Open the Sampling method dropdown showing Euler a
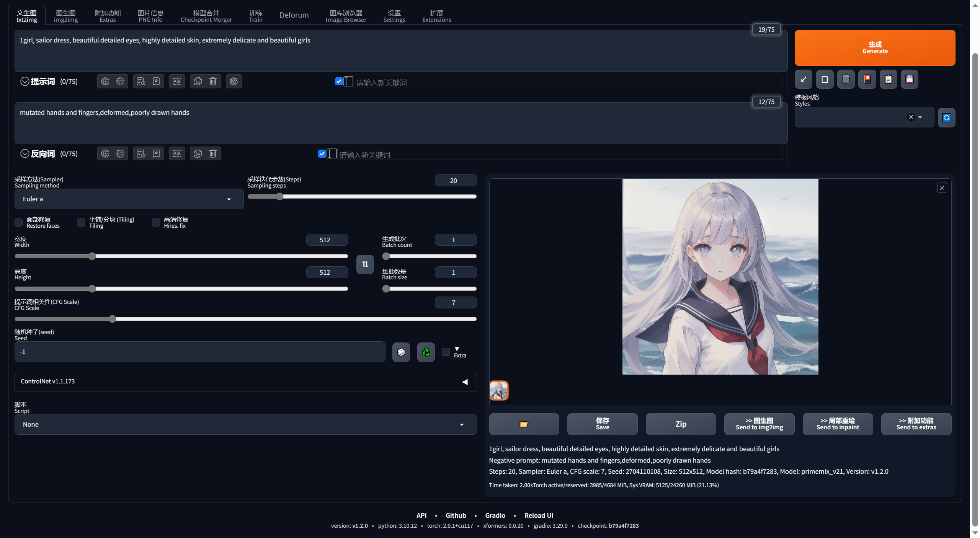980x538 pixels. tap(129, 199)
